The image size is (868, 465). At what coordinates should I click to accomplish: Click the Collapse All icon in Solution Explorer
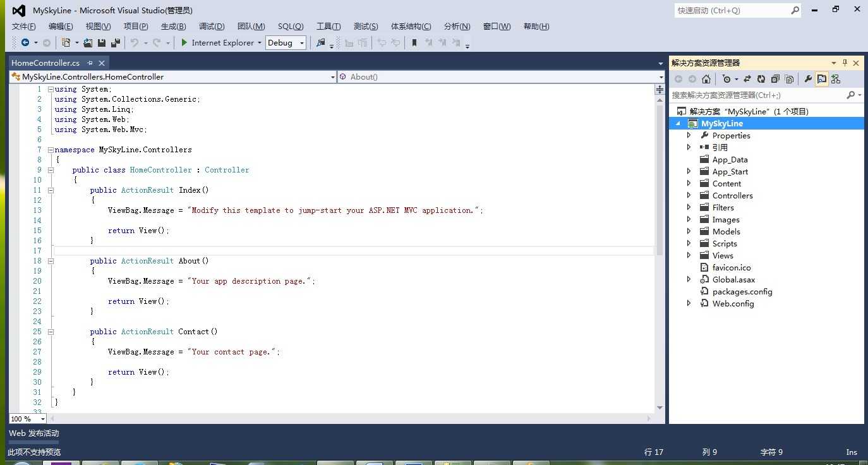pos(775,79)
